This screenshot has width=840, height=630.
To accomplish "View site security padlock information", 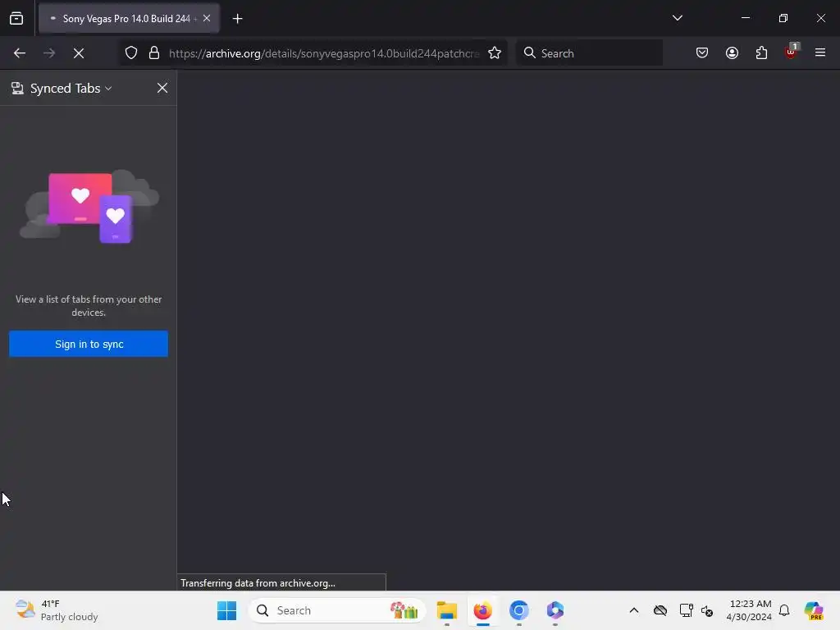I will [x=154, y=53].
